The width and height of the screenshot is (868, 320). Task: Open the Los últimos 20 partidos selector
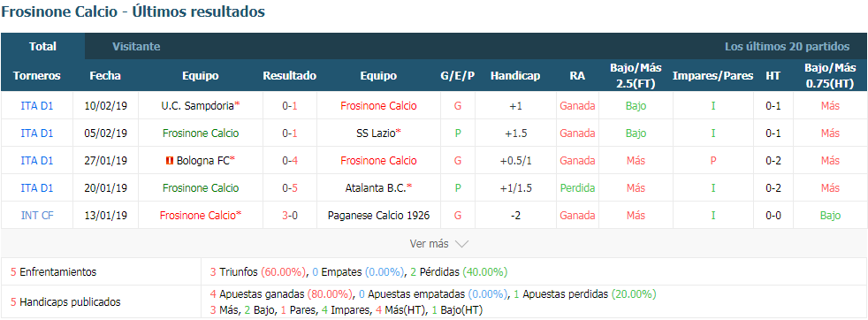coord(788,47)
